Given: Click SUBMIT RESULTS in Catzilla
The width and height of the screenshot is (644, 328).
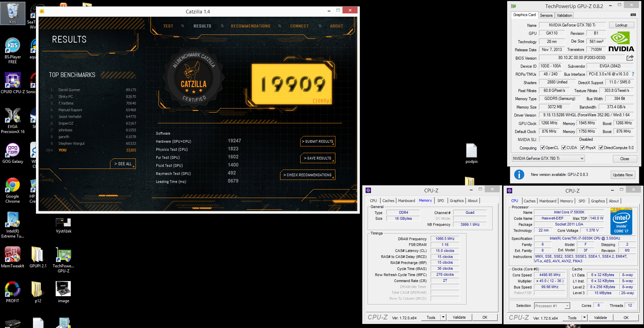Looking at the screenshot, I should tap(318, 141).
